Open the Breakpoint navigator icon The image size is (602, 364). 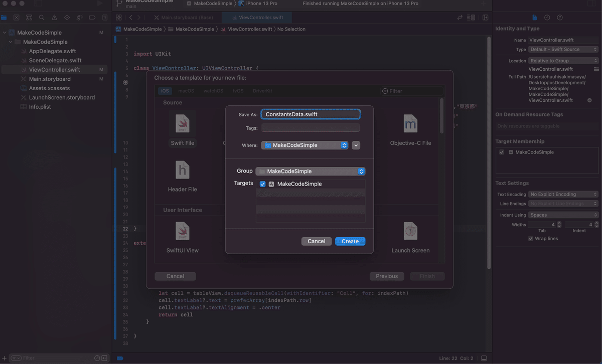click(92, 18)
